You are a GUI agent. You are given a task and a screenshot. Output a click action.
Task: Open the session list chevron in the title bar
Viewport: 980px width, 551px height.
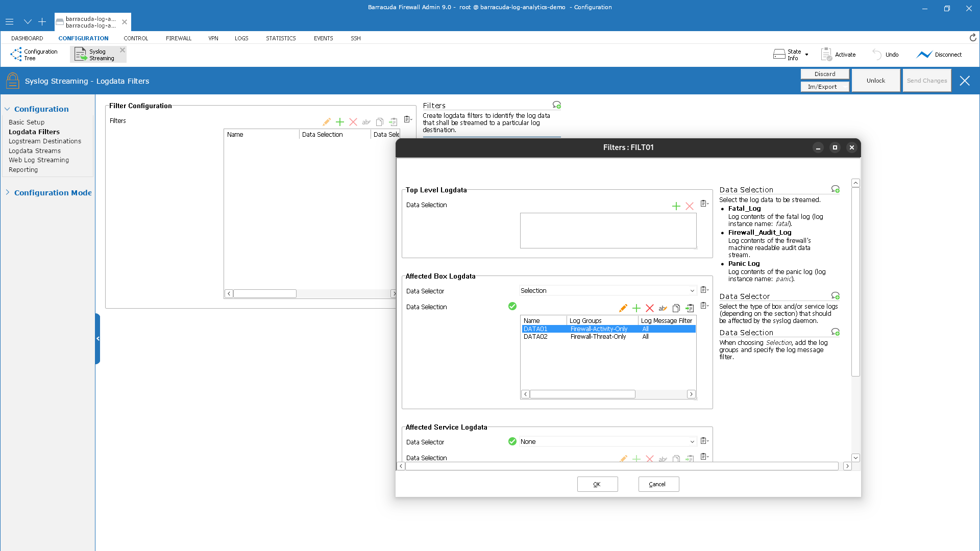click(28, 22)
